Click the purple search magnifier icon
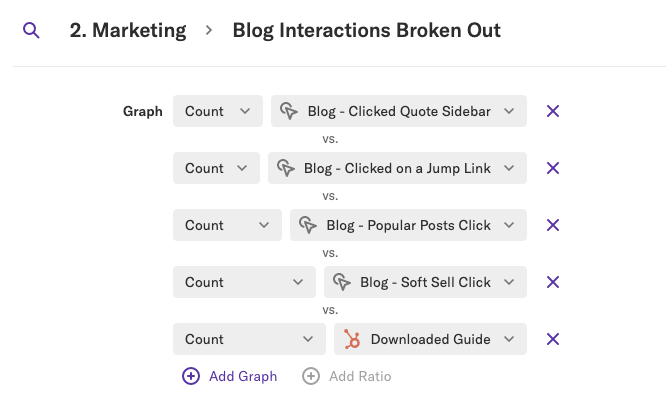The width and height of the screenshot is (666, 398). tap(31, 31)
